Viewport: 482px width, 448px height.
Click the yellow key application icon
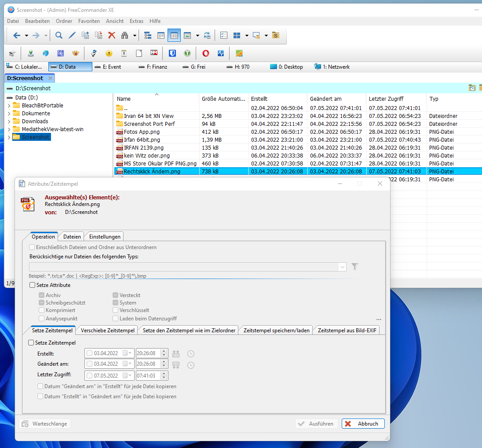109,53
